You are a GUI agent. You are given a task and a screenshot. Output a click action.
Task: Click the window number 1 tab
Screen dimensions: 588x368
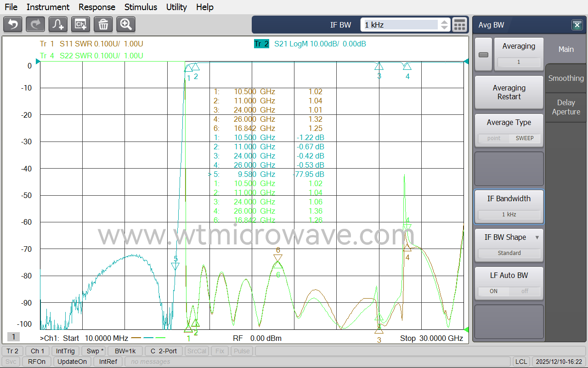pyautogui.click(x=13, y=337)
